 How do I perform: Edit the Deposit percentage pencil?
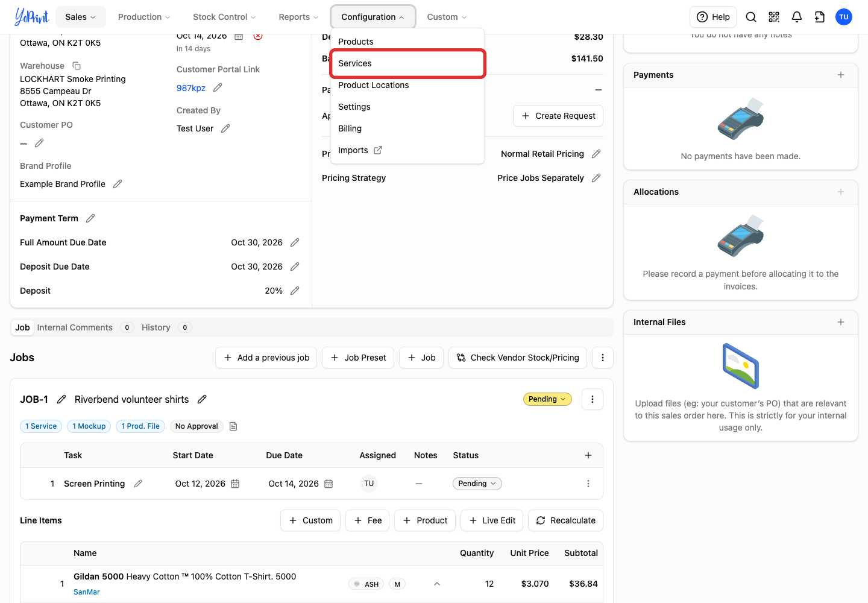(x=295, y=291)
